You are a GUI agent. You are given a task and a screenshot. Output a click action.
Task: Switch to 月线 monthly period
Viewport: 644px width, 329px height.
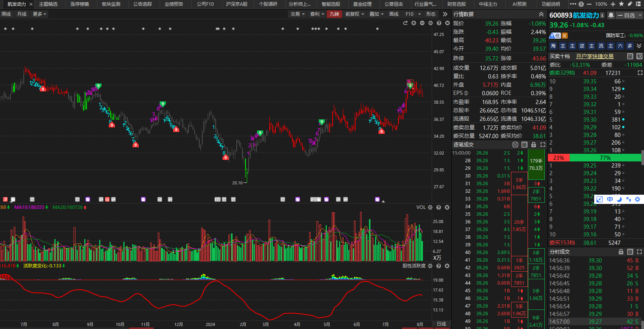tap(22, 14)
